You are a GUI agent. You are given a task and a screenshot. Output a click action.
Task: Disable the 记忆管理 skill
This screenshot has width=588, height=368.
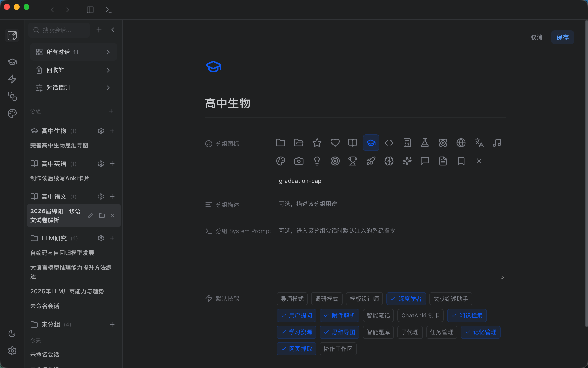click(x=480, y=332)
